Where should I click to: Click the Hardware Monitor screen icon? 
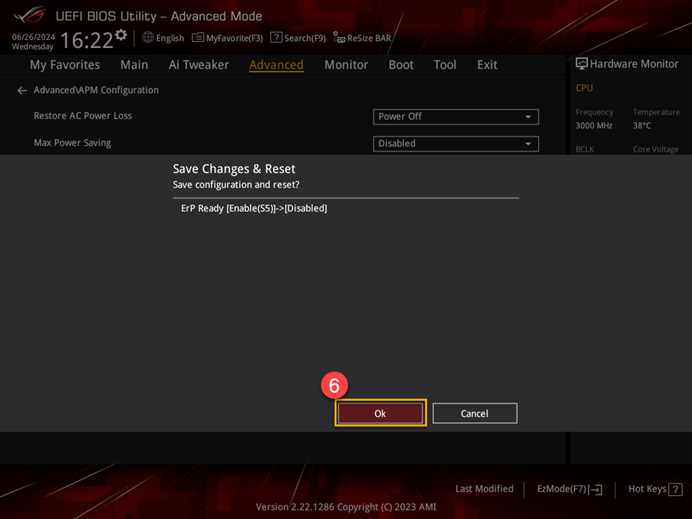581,64
